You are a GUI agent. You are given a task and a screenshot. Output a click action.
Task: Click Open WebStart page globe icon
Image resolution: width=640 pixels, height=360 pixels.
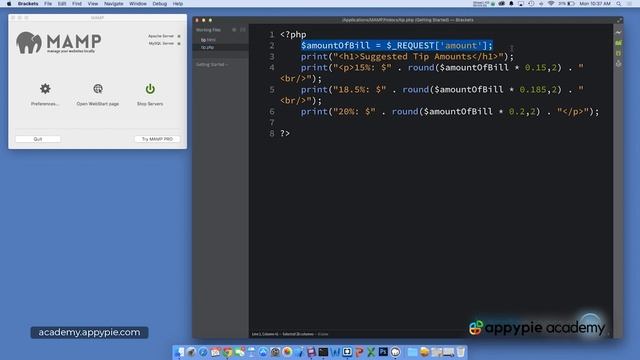98,89
